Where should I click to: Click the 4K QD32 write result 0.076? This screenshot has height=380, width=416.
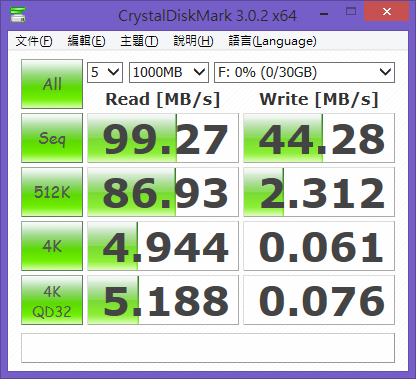coord(319,300)
